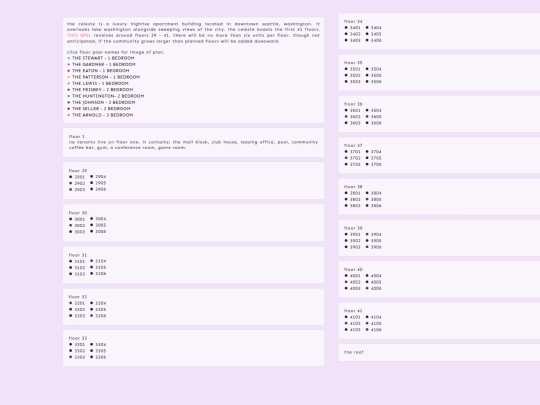540x405 pixels.
Task: Open The Stewart 1 bedroom floor plan
Action: [x=103, y=58]
